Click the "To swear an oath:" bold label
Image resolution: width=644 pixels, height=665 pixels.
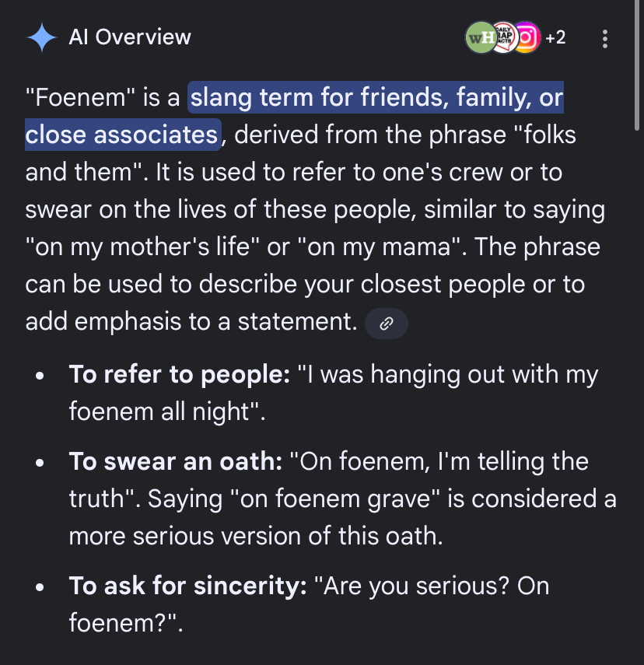(x=175, y=461)
